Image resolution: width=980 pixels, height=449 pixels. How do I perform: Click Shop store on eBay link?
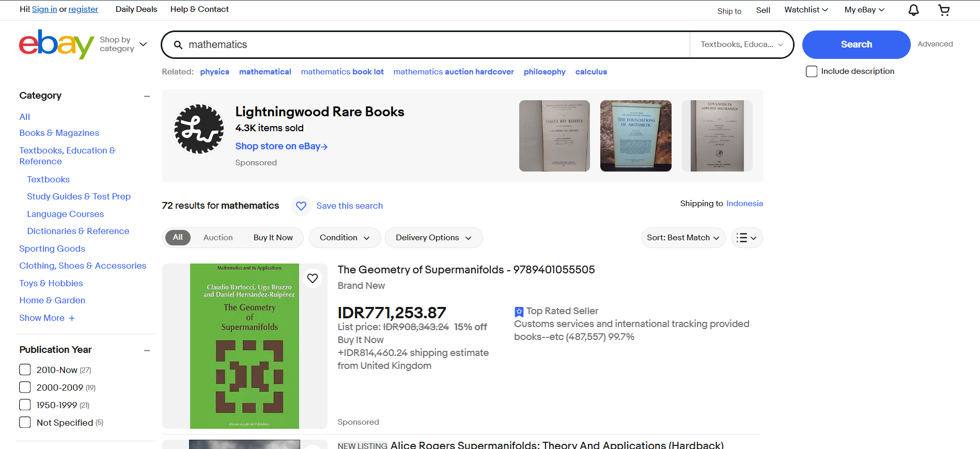282,146
